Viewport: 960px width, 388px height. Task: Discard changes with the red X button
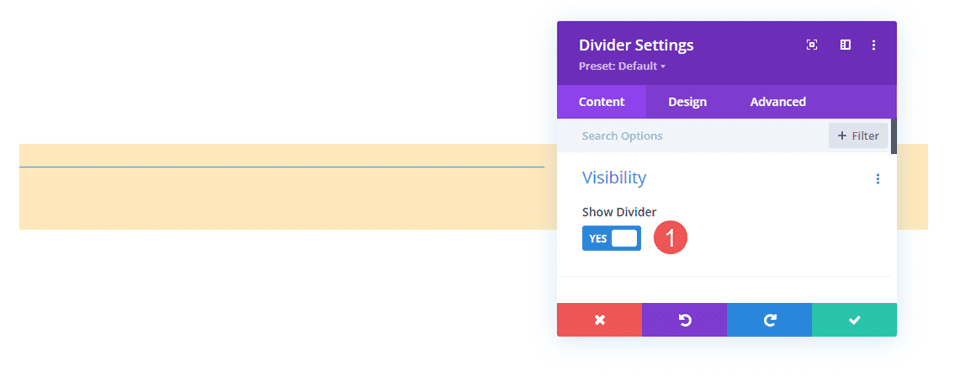pyautogui.click(x=599, y=319)
